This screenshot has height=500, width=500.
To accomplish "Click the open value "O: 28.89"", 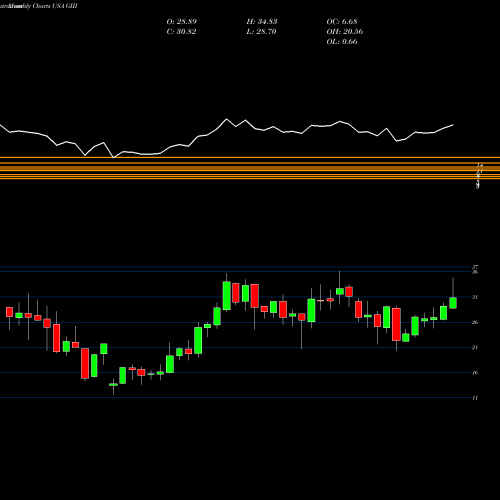I will click(182, 22).
